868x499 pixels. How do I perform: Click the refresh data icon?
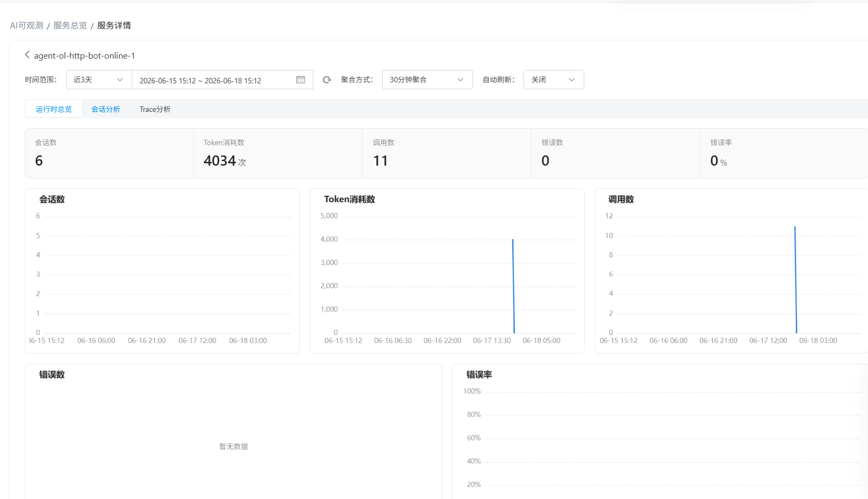pos(327,80)
